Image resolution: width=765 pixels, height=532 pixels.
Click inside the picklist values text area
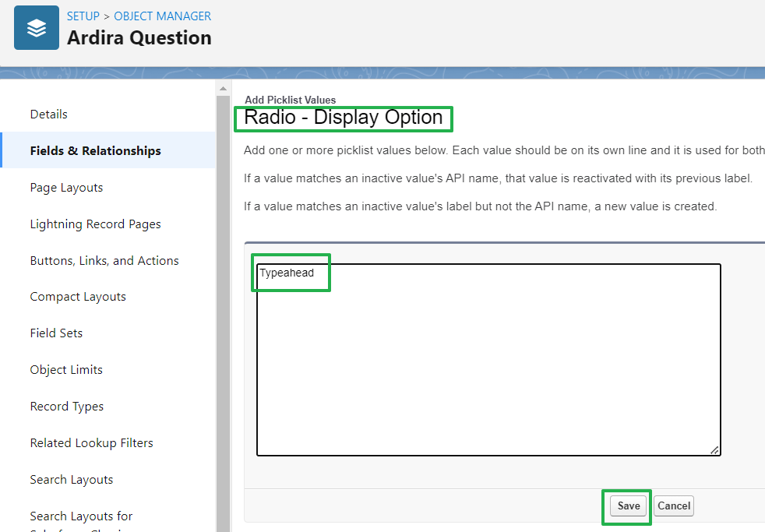pyautogui.click(x=488, y=358)
